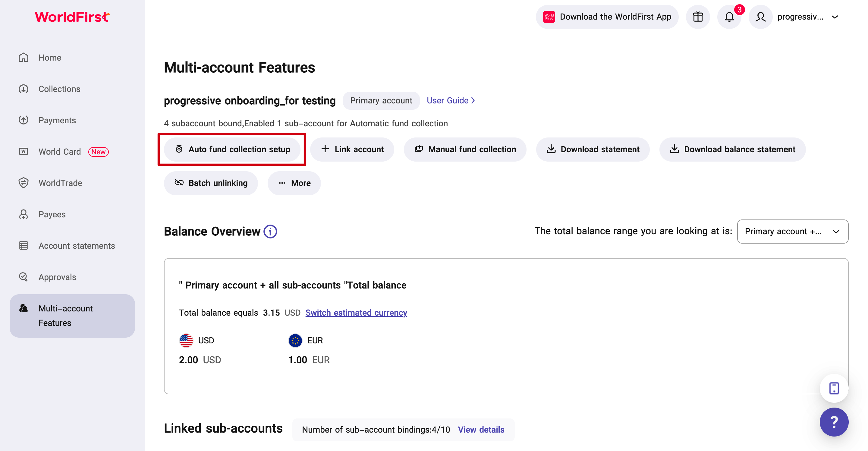Open the gift rewards icon
The height and width of the screenshot is (451, 868).
(697, 17)
